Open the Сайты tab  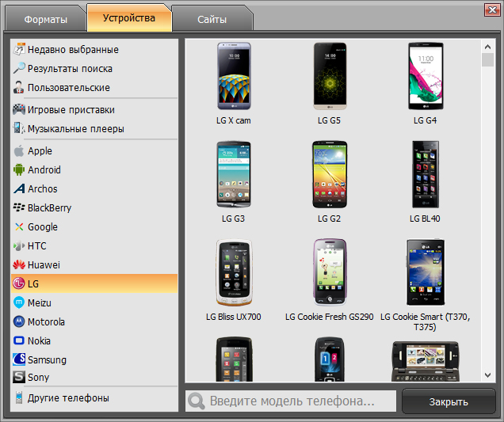coord(212,19)
